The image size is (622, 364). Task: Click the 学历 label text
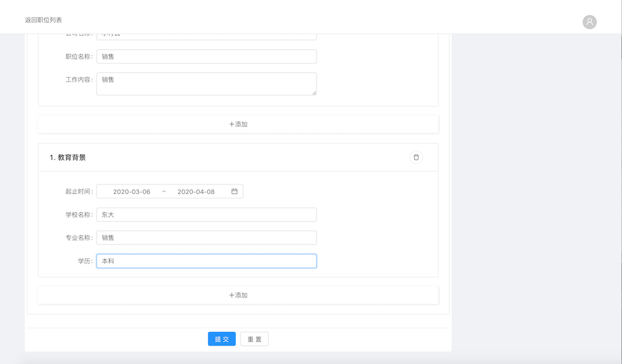(84, 261)
